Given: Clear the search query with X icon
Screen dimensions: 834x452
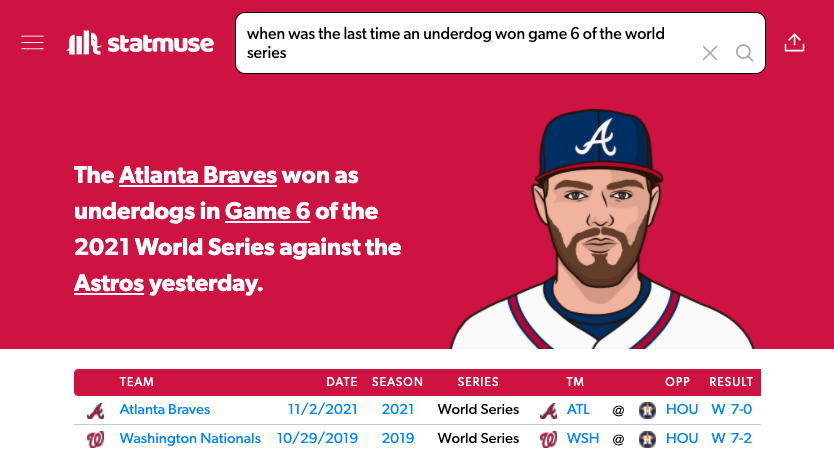Looking at the screenshot, I should point(710,53).
